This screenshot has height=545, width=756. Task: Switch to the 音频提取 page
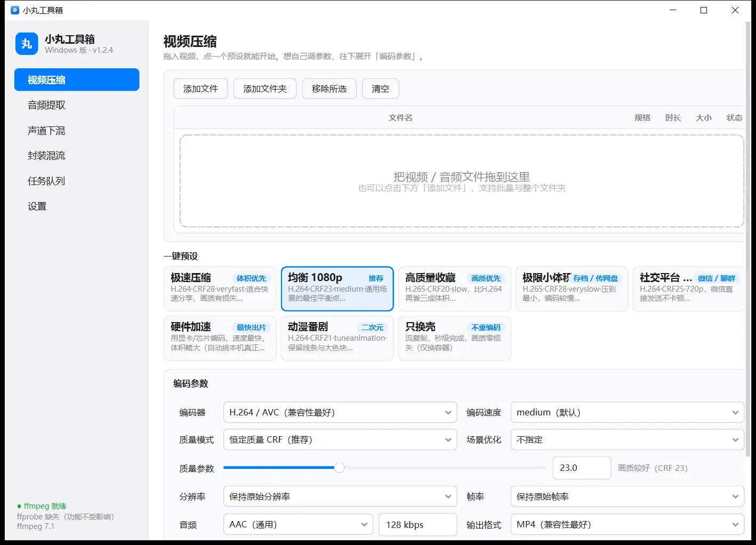pyautogui.click(x=77, y=105)
